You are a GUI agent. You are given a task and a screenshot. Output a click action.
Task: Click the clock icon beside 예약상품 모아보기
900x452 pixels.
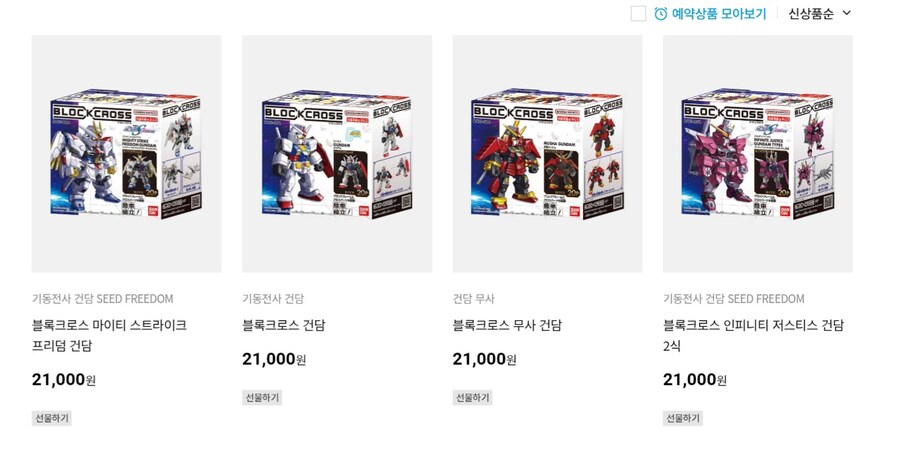coord(661,14)
